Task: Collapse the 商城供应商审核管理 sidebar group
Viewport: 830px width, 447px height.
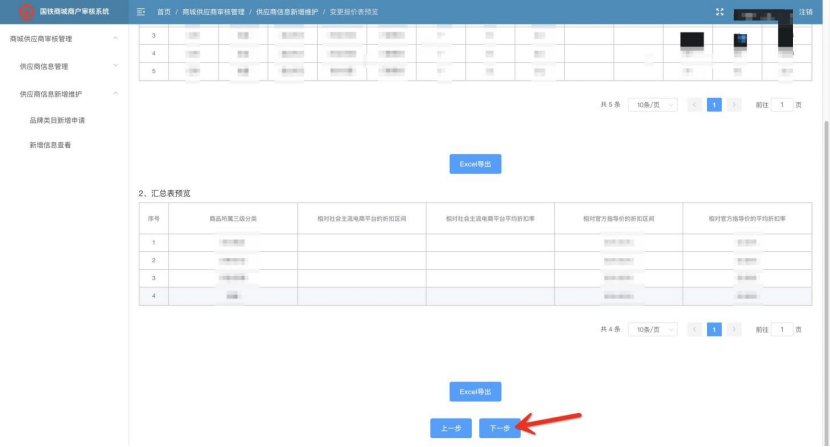Action: click(x=115, y=38)
